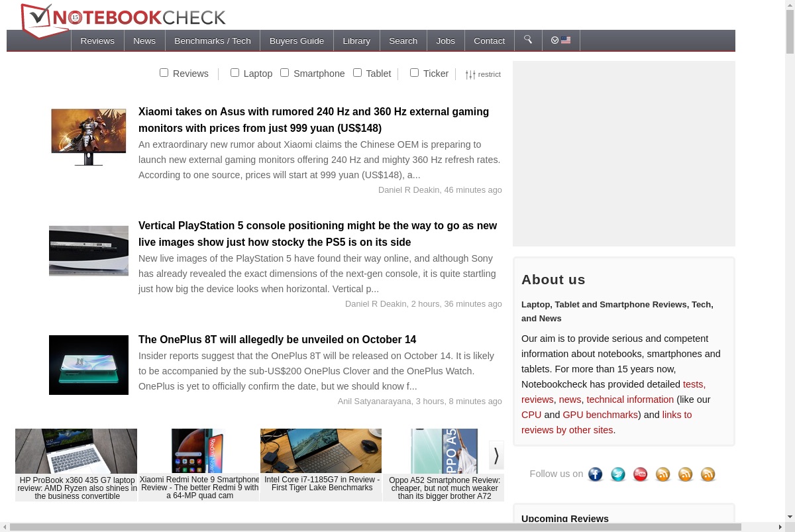
Task: Open Xiaomi gaming monitors article headline
Action: pos(313,120)
